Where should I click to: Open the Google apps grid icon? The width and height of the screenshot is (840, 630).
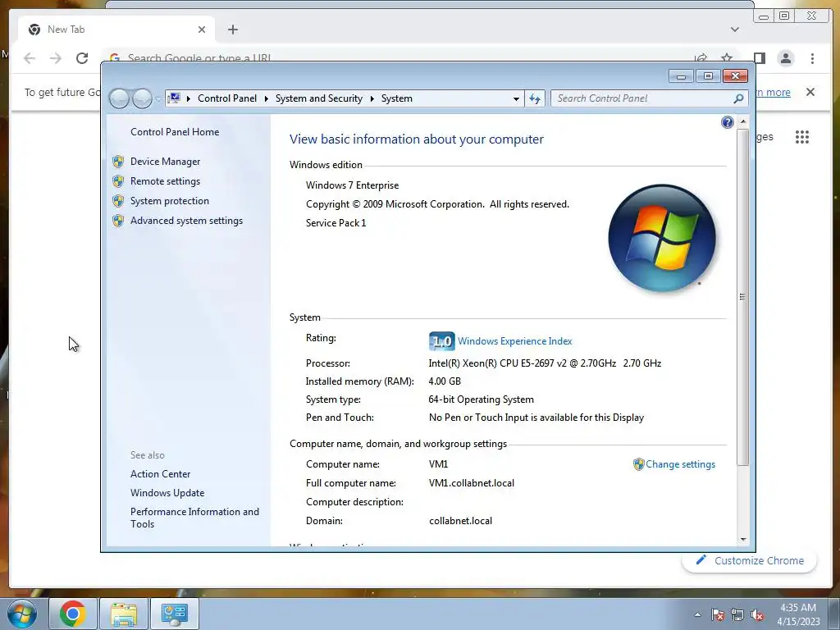(802, 137)
